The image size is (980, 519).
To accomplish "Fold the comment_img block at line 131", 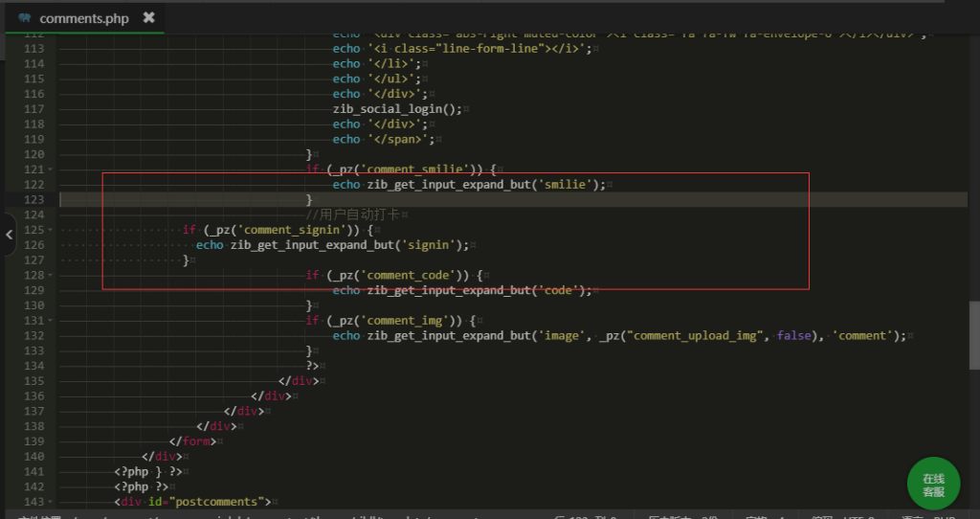I will (51, 320).
